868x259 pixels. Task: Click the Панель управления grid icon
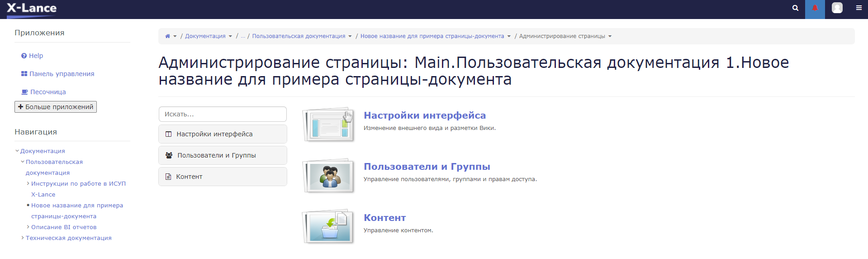click(x=24, y=74)
